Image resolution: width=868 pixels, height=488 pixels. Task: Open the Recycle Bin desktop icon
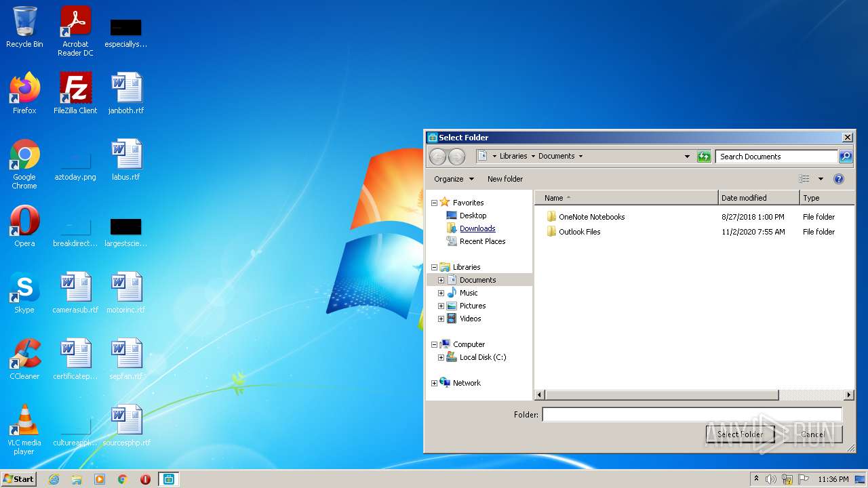(24, 27)
